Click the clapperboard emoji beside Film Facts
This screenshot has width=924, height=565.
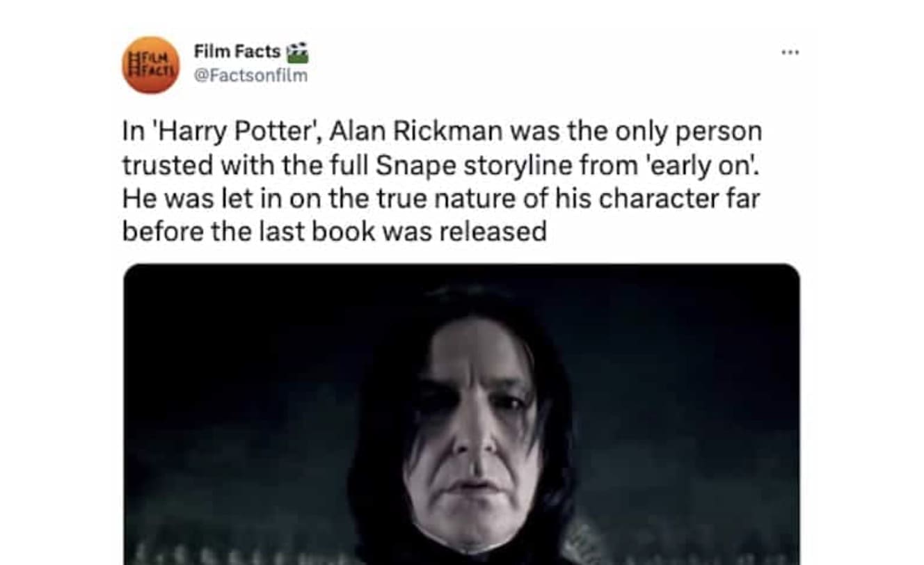click(297, 52)
